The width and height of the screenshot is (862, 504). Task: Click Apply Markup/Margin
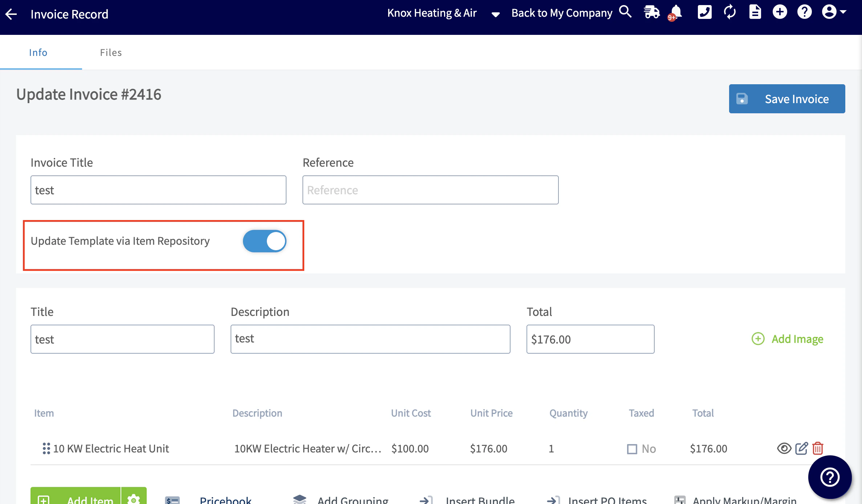pyautogui.click(x=735, y=500)
